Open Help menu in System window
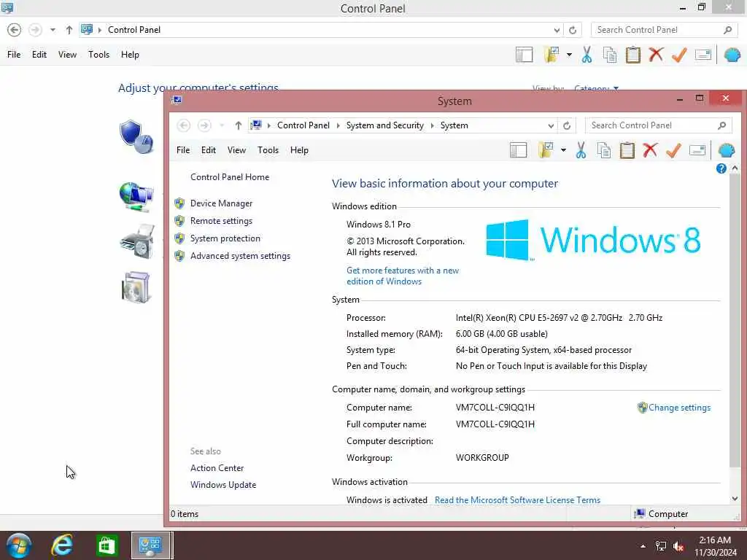Image resolution: width=747 pixels, height=560 pixels. point(299,150)
